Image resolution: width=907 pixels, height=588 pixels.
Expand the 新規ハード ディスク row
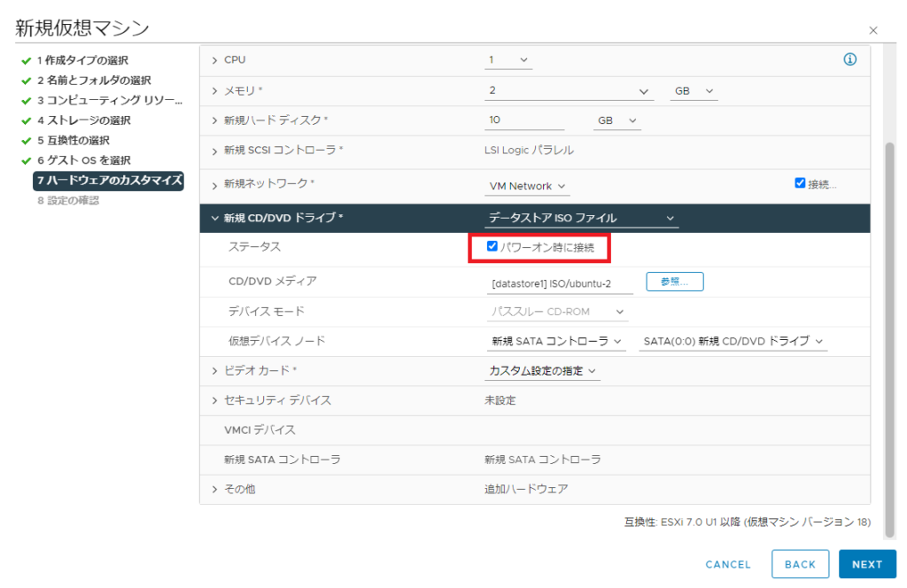[214, 120]
